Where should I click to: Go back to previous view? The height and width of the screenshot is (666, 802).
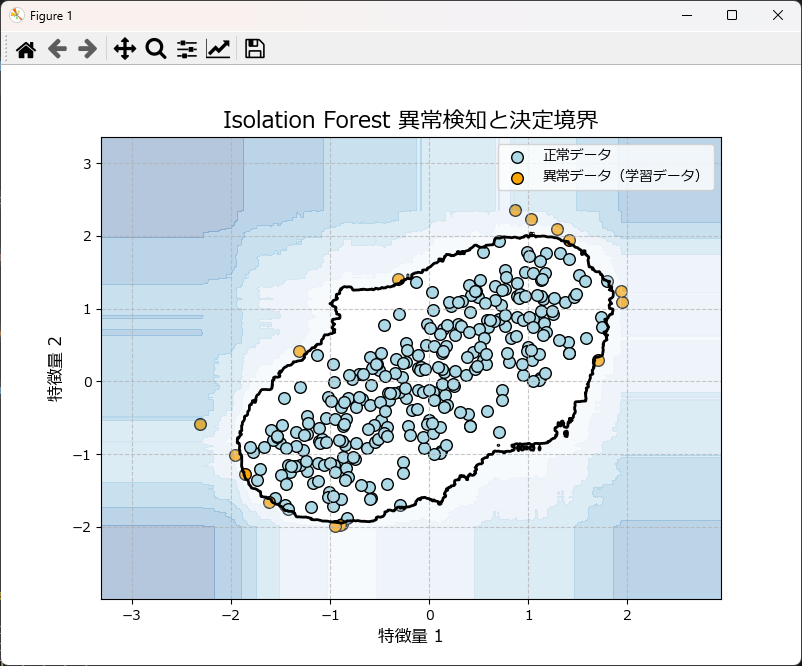point(57,48)
